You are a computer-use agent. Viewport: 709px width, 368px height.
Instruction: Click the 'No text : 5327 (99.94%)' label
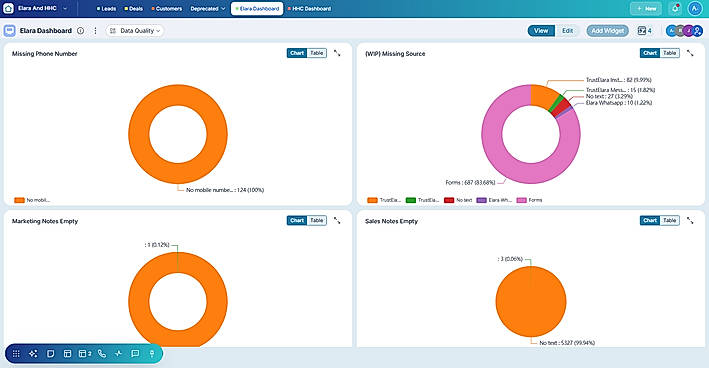click(x=567, y=343)
